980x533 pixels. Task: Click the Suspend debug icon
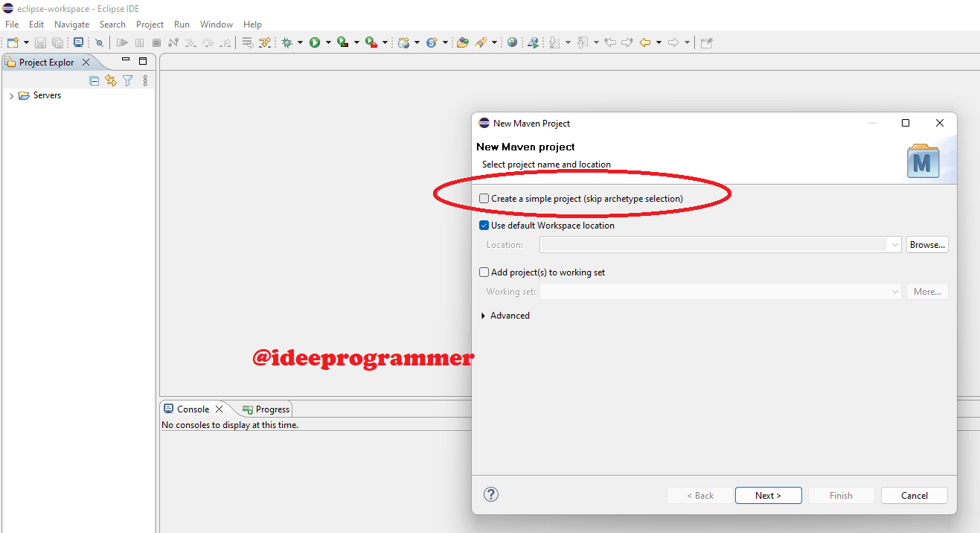[x=139, y=42]
